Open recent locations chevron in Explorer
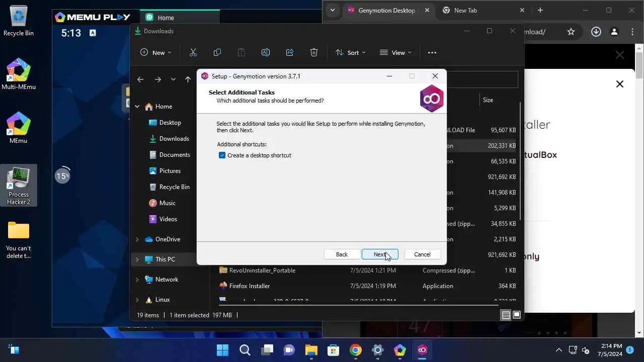Screen dimensions: 644x362 click(x=173, y=79)
